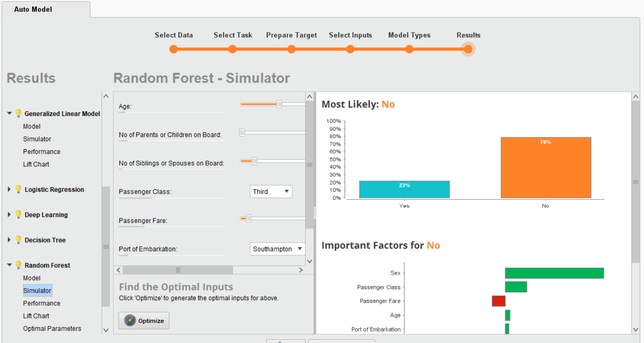
Task: Click the Decision Tree lightbulb icon
Action: tap(18, 240)
